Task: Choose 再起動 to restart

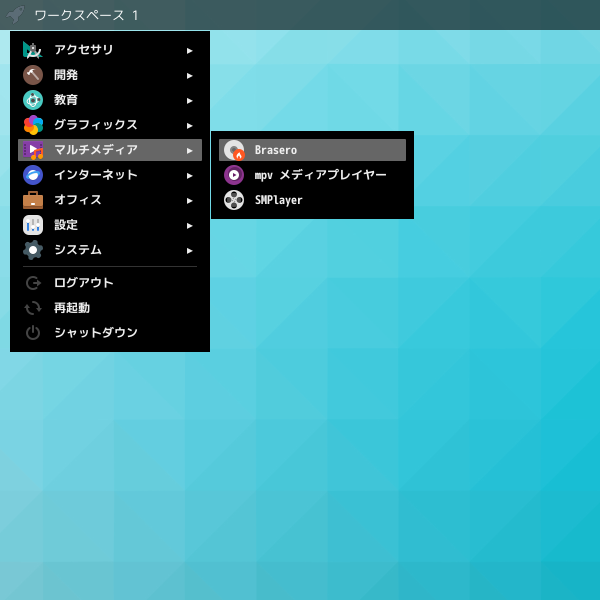Action: pyautogui.click(x=110, y=308)
